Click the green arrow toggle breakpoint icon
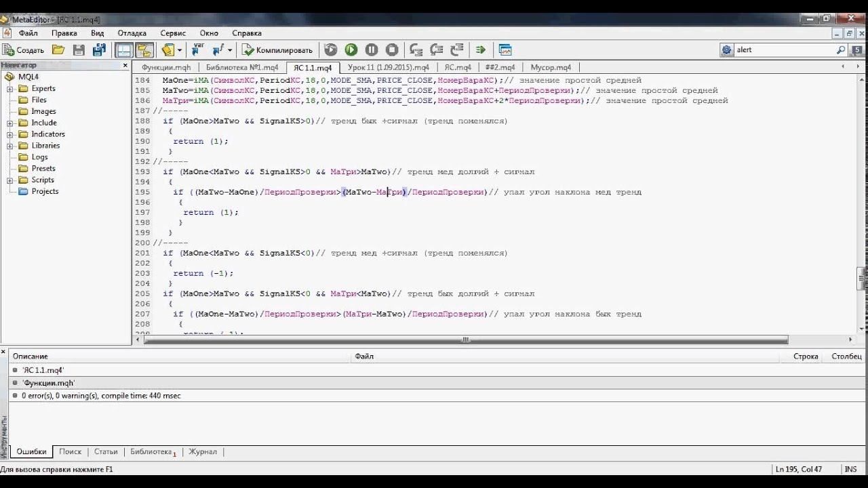Viewport: 868px width, 488px height. [481, 49]
